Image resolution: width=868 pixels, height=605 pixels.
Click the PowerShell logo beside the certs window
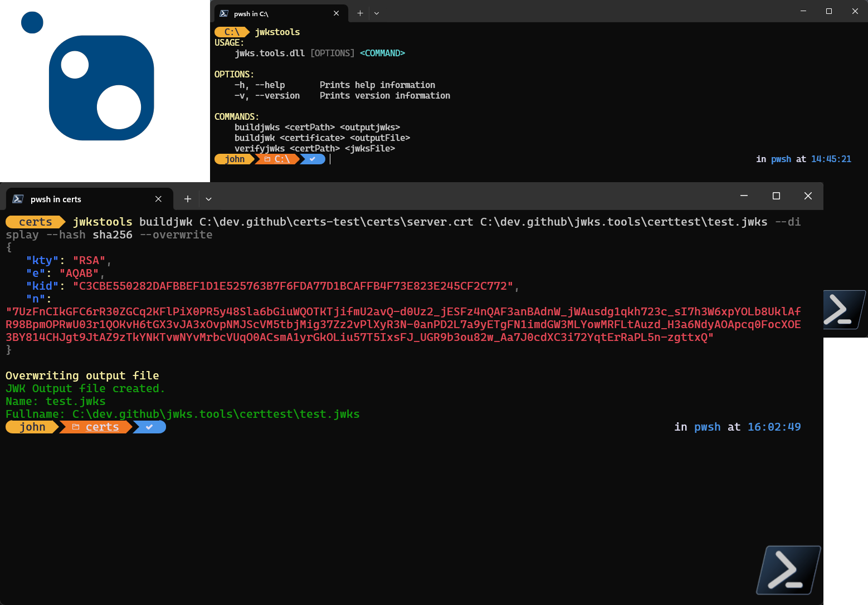845,310
